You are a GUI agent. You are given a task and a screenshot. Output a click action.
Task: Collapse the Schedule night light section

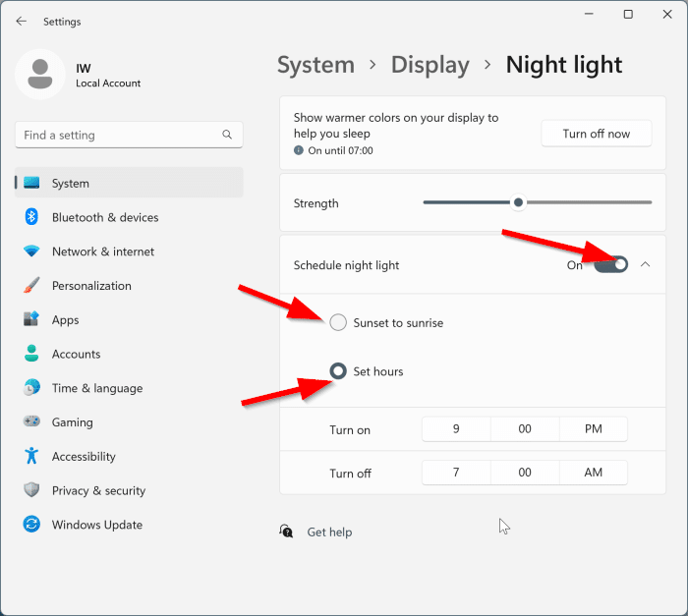coord(645,264)
